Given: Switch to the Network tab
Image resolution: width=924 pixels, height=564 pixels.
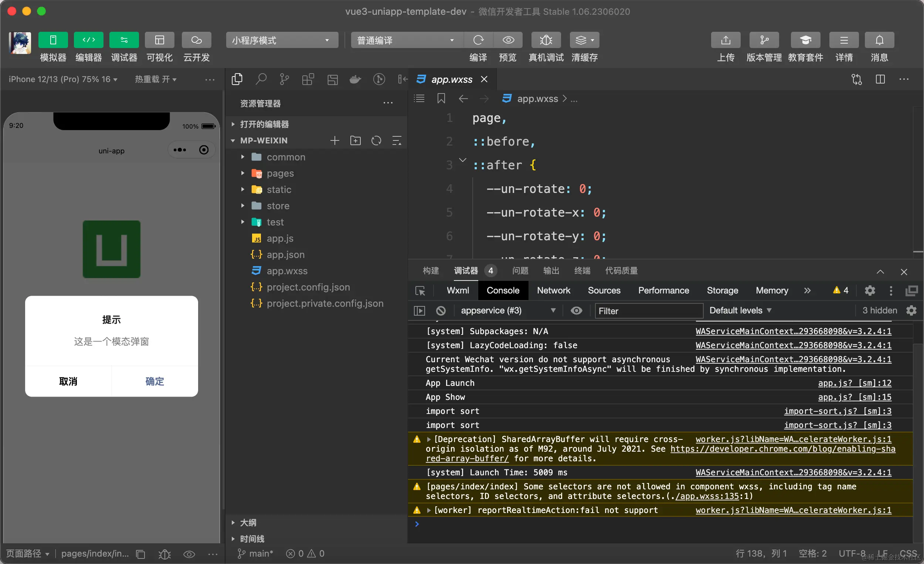Looking at the screenshot, I should pos(553,290).
